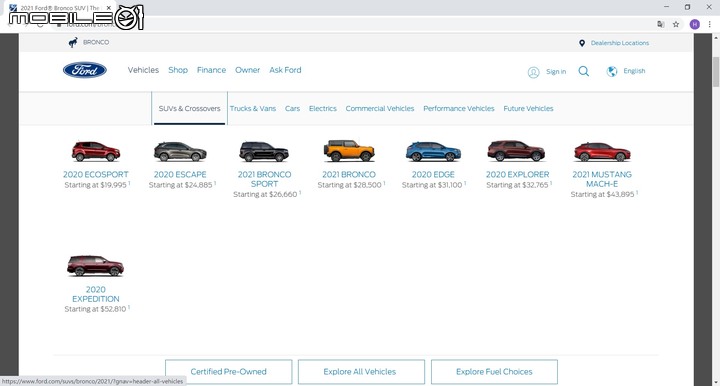The width and height of the screenshot is (720, 386).
Task: Click the Sign In user avatar icon
Action: (533, 72)
